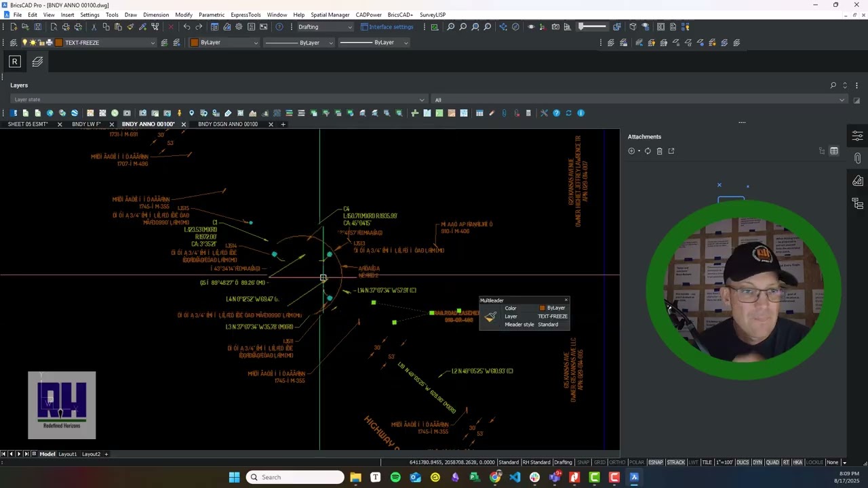Toggle GRID in the status bar
Image resolution: width=868 pixels, height=488 pixels.
tap(599, 462)
